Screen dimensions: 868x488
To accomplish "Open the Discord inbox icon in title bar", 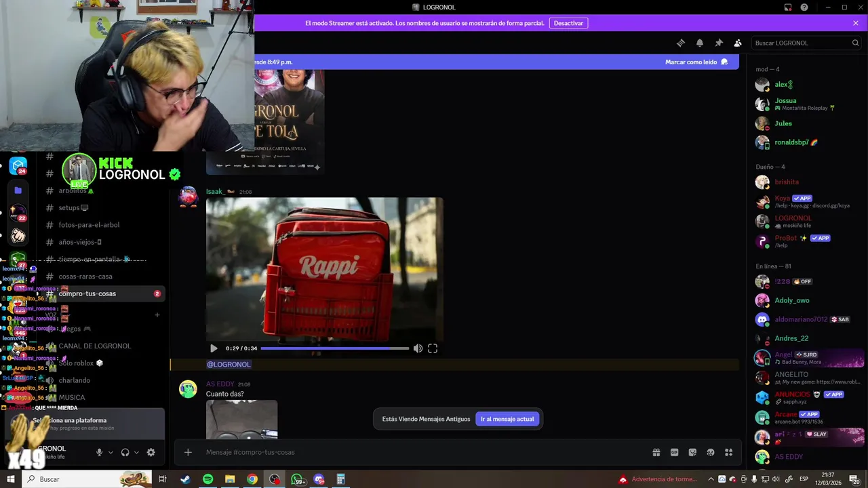I will 788,7.
